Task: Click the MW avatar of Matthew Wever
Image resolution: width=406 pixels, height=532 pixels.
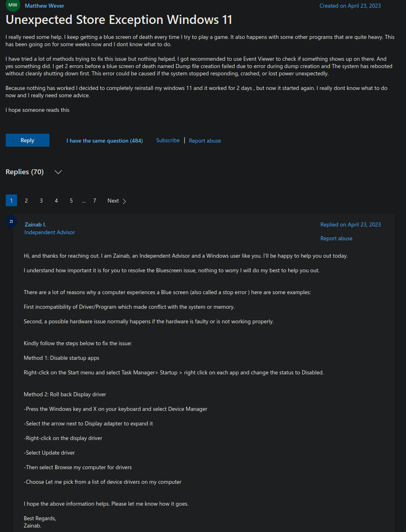Action: click(13, 5)
